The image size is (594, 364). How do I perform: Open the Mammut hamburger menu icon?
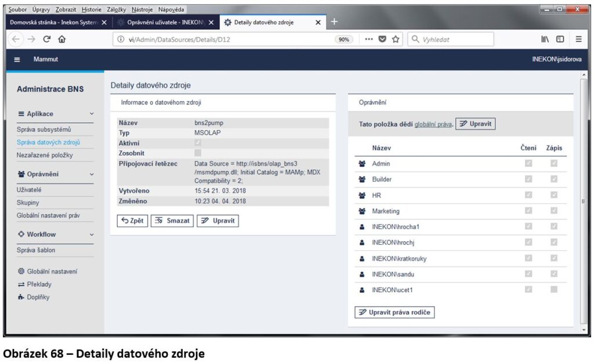[17, 59]
